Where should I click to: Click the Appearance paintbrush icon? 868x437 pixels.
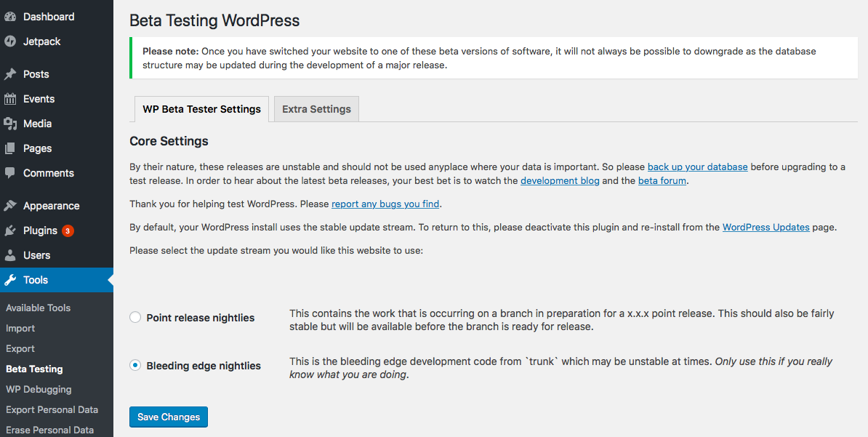(x=10, y=206)
